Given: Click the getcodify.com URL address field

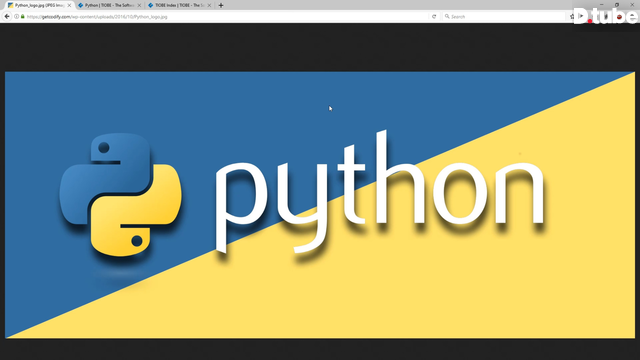Looking at the screenshot, I should tap(227, 17).
